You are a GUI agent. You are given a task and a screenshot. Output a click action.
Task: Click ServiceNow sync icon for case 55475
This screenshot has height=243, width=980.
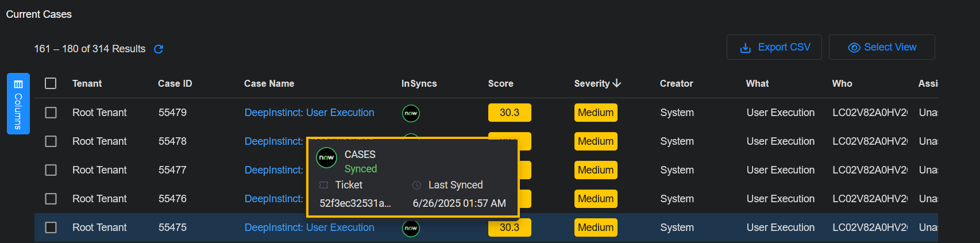coord(411,228)
